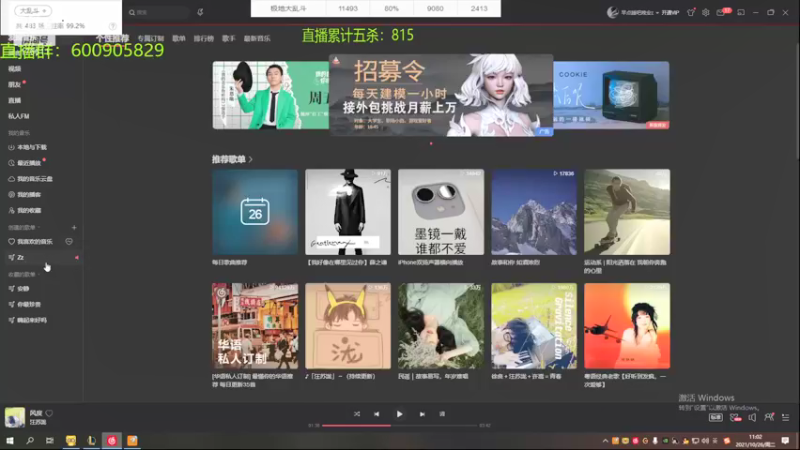Open the snowy mountain playlist cover
The height and width of the screenshot is (450, 800).
point(534,212)
